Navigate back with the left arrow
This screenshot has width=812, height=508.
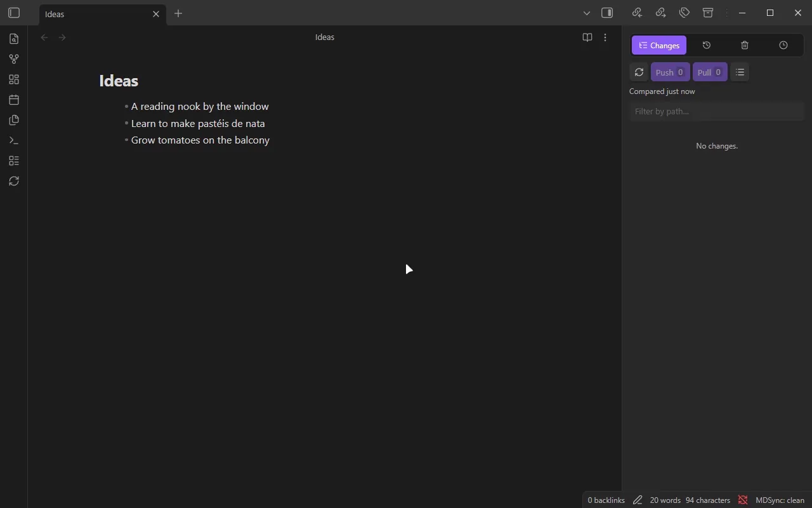pyautogui.click(x=44, y=37)
